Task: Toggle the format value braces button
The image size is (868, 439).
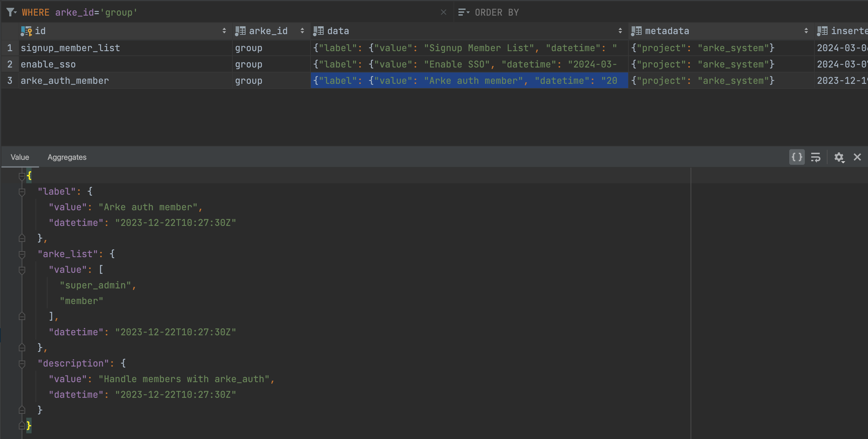Action: click(797, 157)
